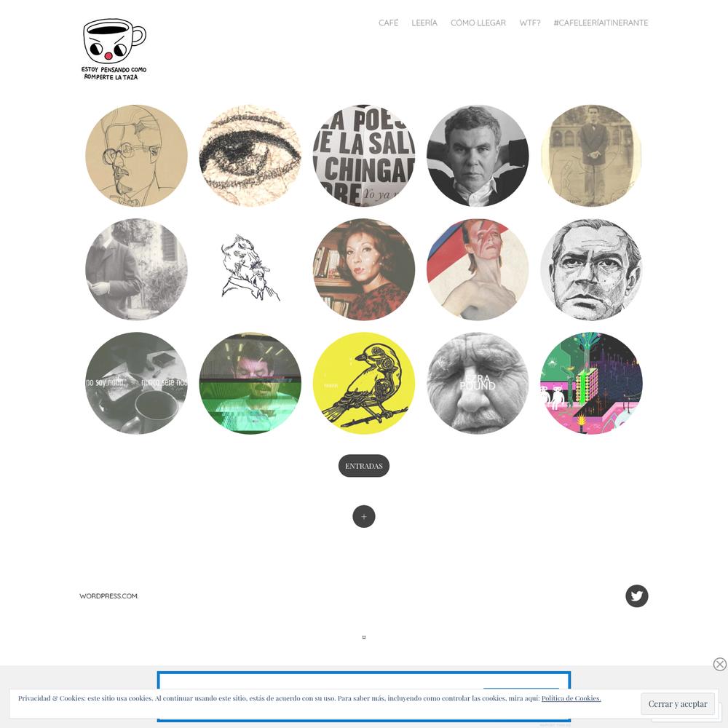The height and width of the screenshot is (728, 728).
Task: Open the Ezra Pound face thumbnail
Action: point(478,383)
